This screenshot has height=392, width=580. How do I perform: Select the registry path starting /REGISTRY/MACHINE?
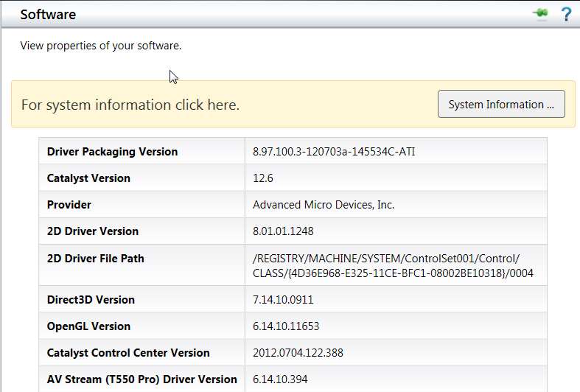[393, 265]
